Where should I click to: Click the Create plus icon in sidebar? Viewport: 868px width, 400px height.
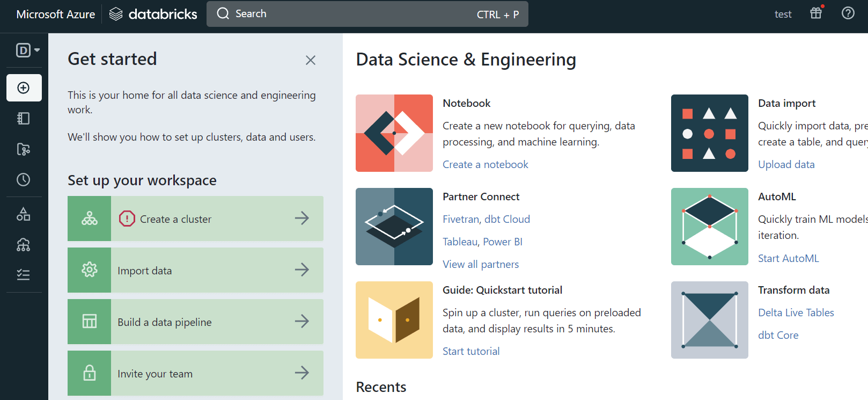coord(24,88)
